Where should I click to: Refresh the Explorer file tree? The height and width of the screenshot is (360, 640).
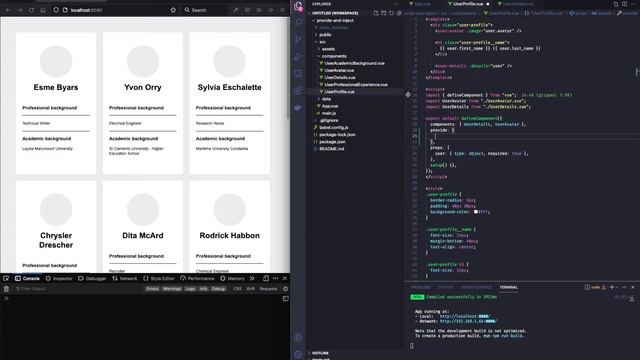click(391, 13)
